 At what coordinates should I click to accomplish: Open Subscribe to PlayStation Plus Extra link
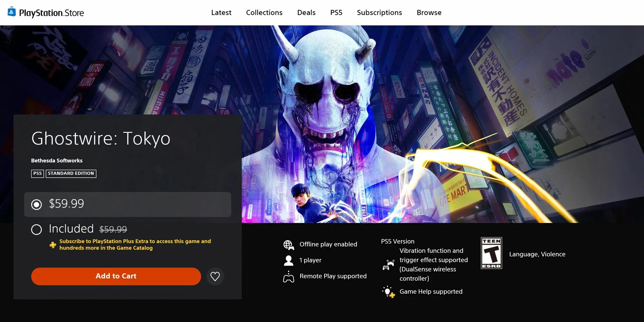[135, 244]
